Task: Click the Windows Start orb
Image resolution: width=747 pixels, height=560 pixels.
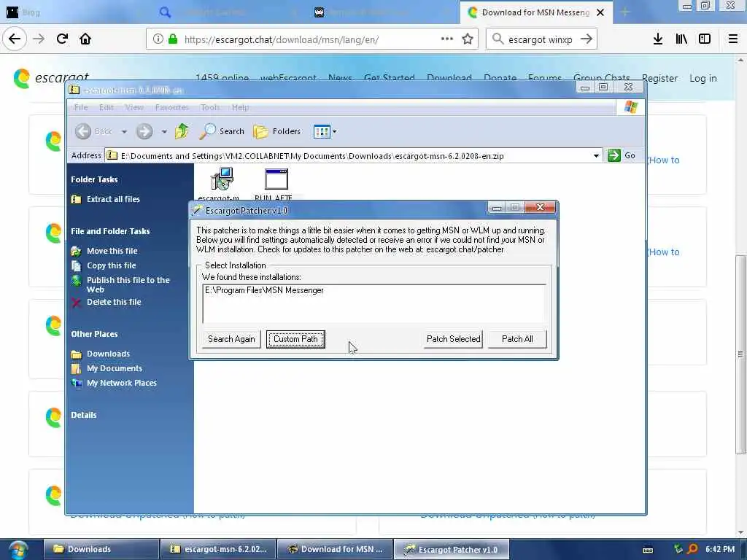Action: point(18,550)
